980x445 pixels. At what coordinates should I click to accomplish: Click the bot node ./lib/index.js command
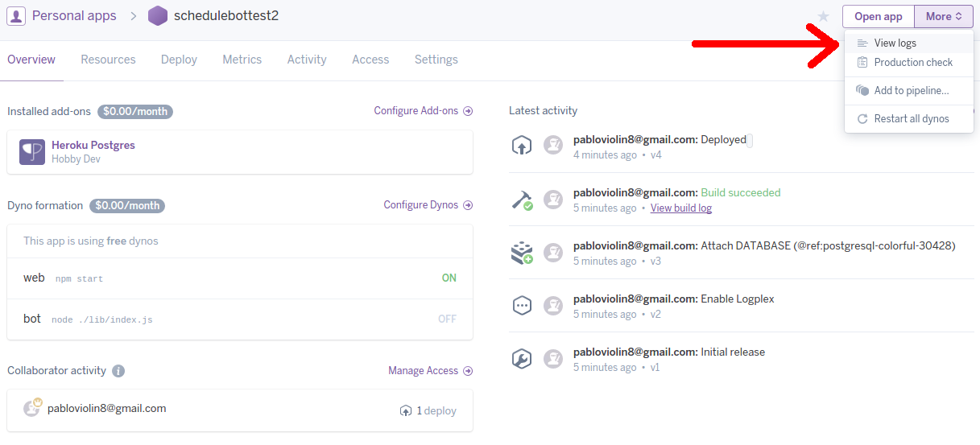(x=102, y=319)
